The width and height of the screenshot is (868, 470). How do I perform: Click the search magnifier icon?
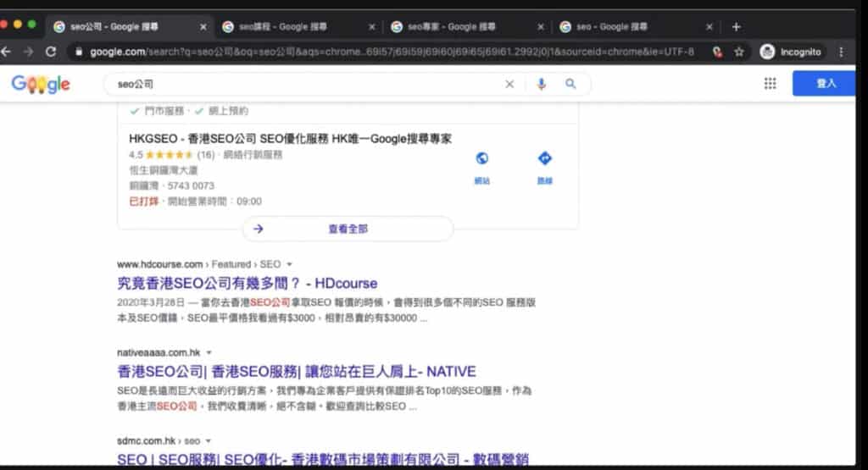pos(570,84)
